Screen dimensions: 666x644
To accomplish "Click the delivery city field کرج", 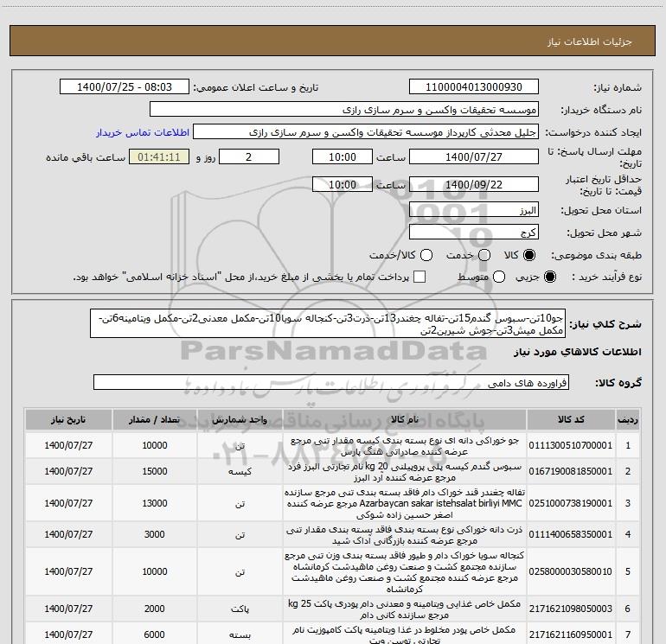I will point(474,233).
